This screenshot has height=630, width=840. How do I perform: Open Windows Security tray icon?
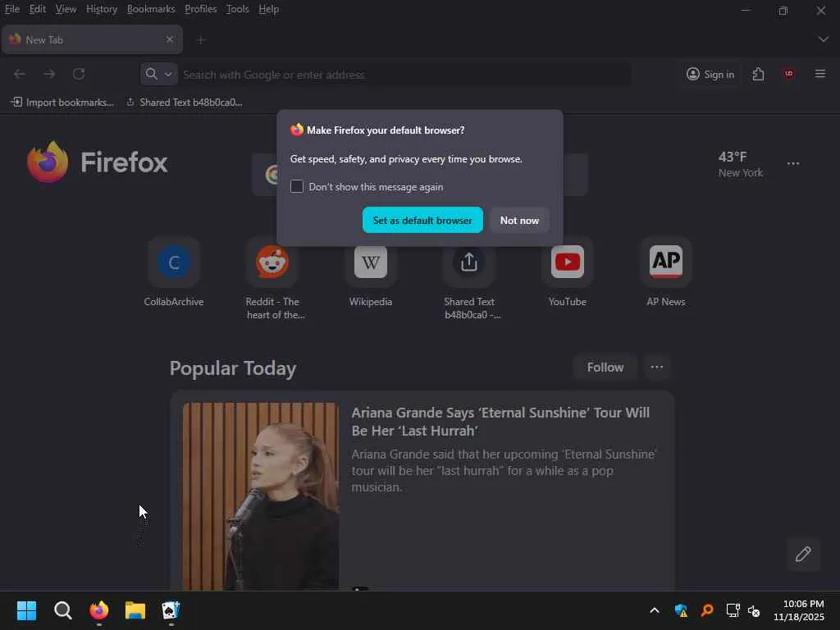[681, 610]
